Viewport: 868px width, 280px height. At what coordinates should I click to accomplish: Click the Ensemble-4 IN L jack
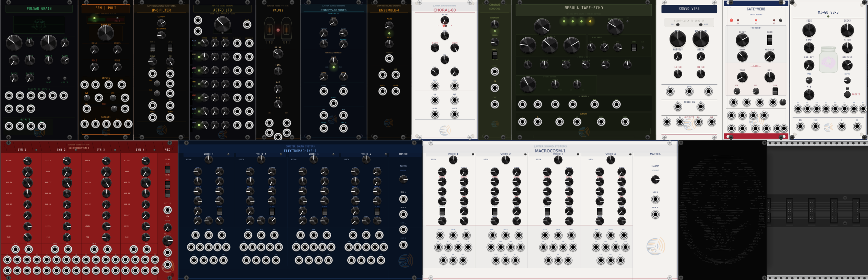pos(383,75)
